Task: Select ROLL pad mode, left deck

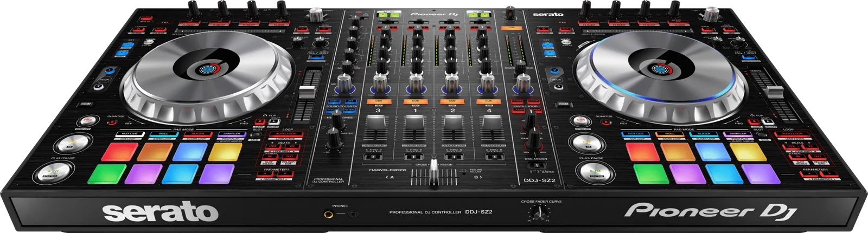Action: (164, 134)
